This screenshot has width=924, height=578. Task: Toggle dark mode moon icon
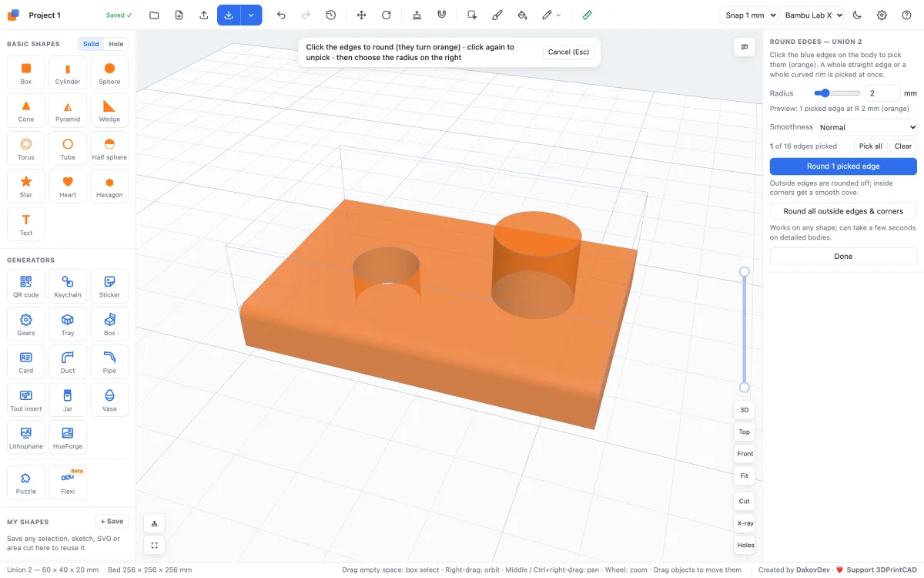pos(857,15)
